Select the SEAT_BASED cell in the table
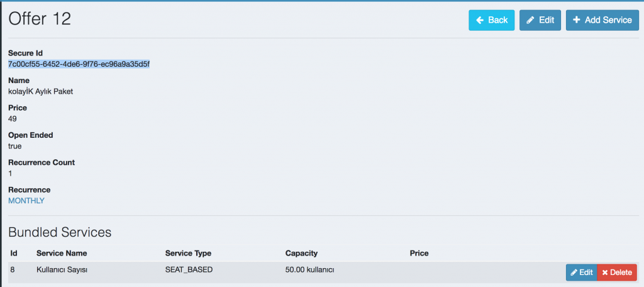This screenshot has height=287, width=644. (x=189, y=270)
